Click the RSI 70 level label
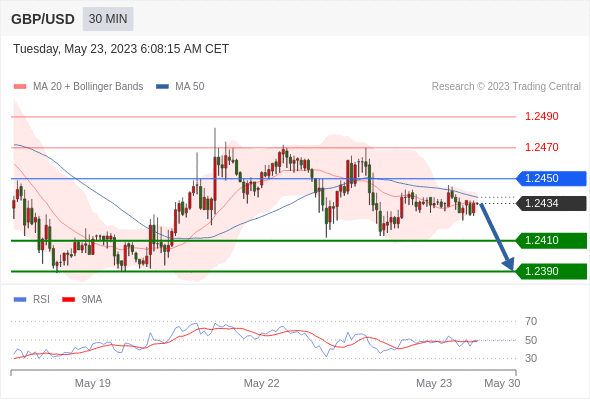The image size is (590, 400). click(x=531, y=321)
